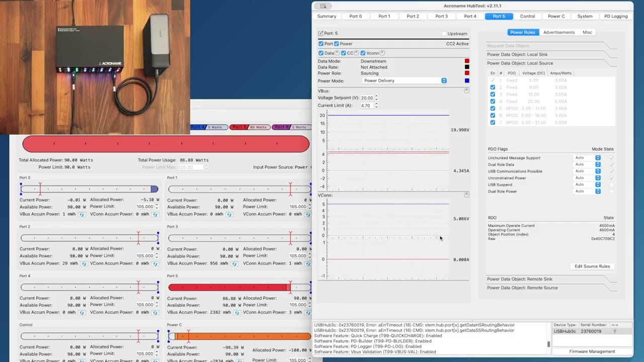Viewport: 644px width, 362px height.
Task: Click the device view toggle icon in title bar
Action: click(x=323, y=6)
